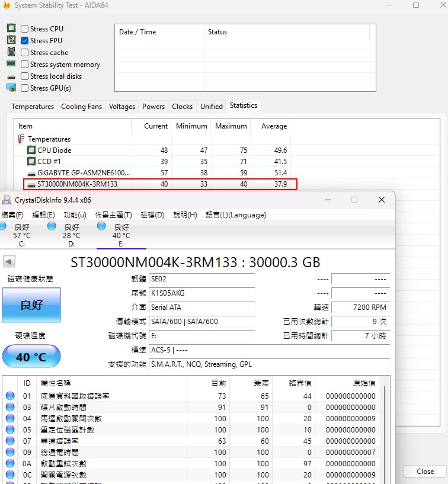Click the Close button in AIDA64 window
Viewport: 448px width, 484px height.
pyautogui.click(x=425, y=472)
